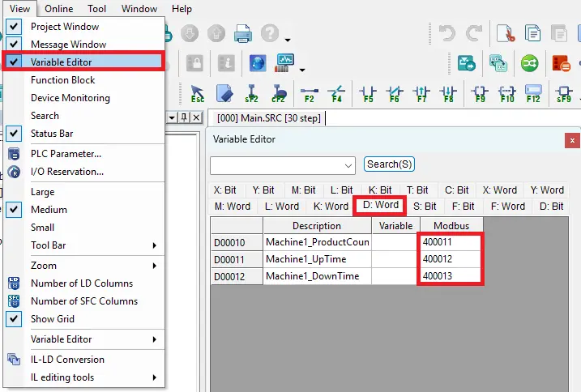Insert a normally closed contact (F6)
Screen dimensions: 581x392
coord(395,93)
